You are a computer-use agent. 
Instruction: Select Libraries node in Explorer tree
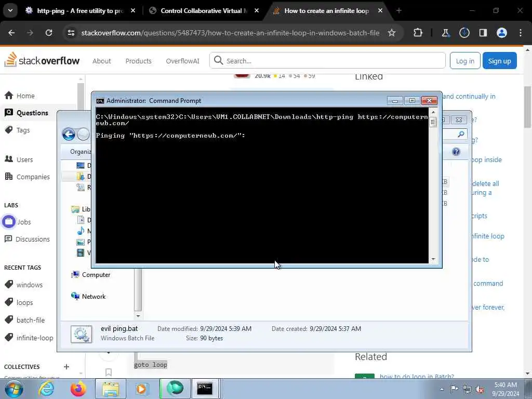pyautogui.click(x=82, y=209)
